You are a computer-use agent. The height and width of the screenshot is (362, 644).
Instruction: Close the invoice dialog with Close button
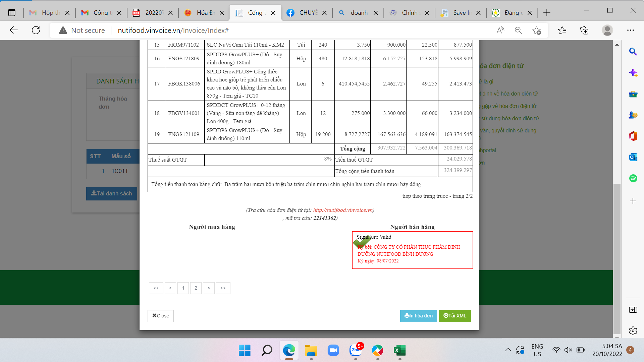[161, 316]
